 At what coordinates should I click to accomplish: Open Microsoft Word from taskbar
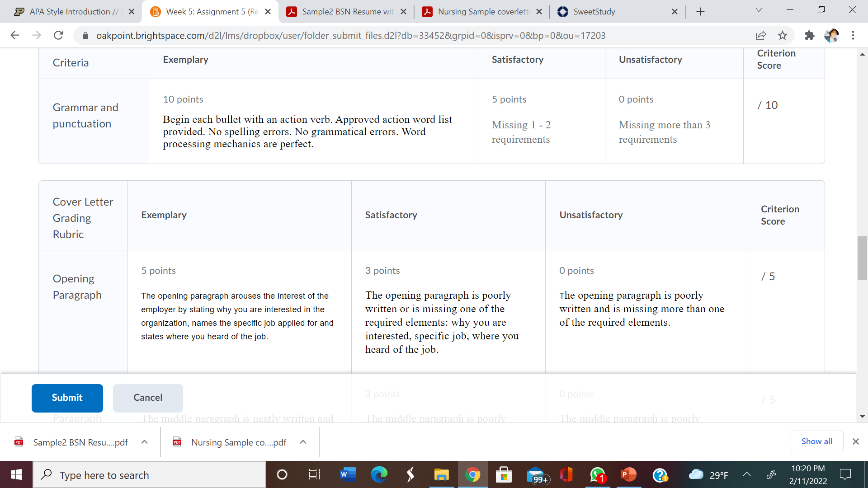click(347, 475)
